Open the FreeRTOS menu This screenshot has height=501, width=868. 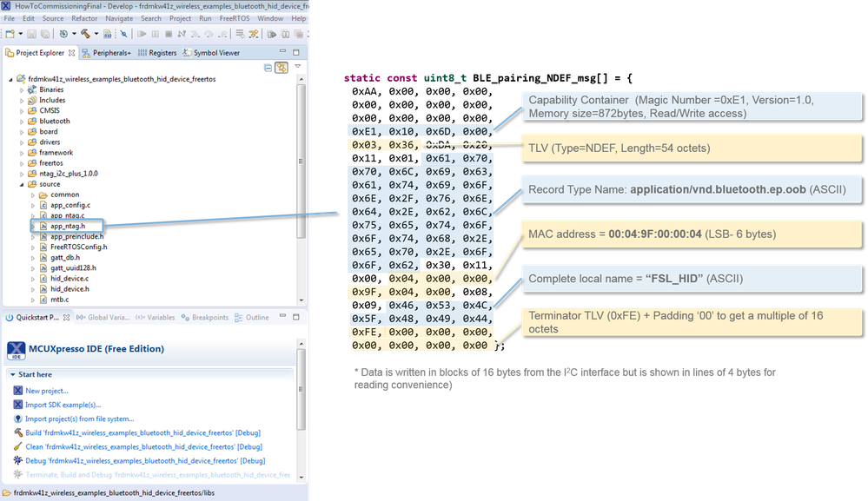[x=235, y=18]
